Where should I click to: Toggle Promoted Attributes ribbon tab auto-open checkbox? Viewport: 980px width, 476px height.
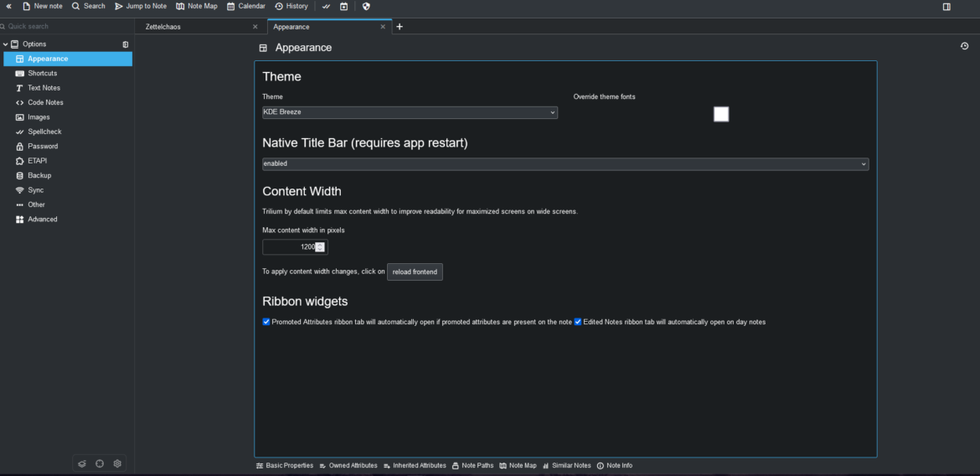pyautogui.click(x=266, y=322)
